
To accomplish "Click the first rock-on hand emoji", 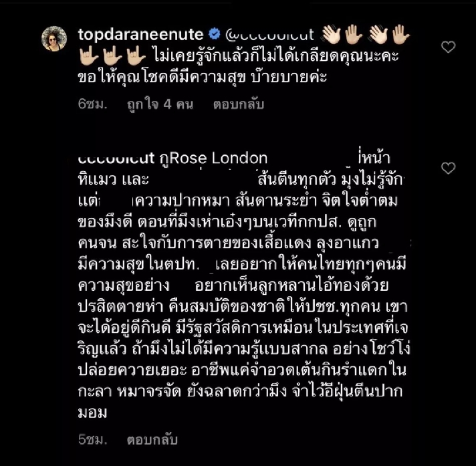I will [x=88, y=56].
